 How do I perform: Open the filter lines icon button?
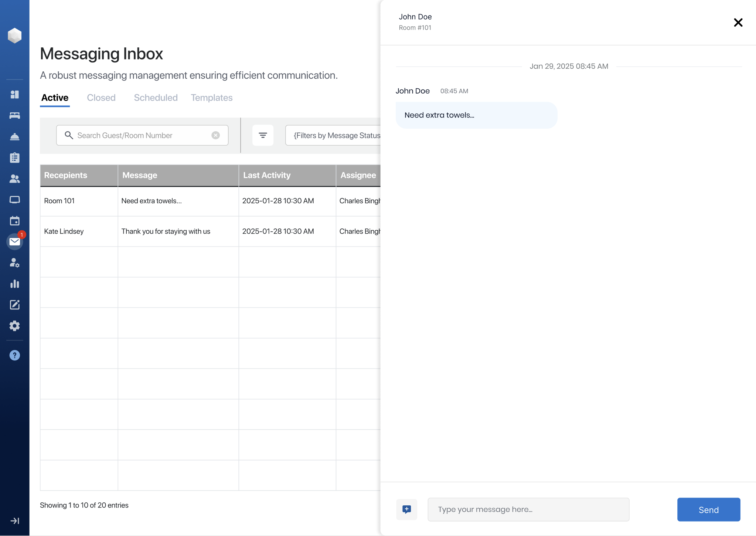point(263,135)
